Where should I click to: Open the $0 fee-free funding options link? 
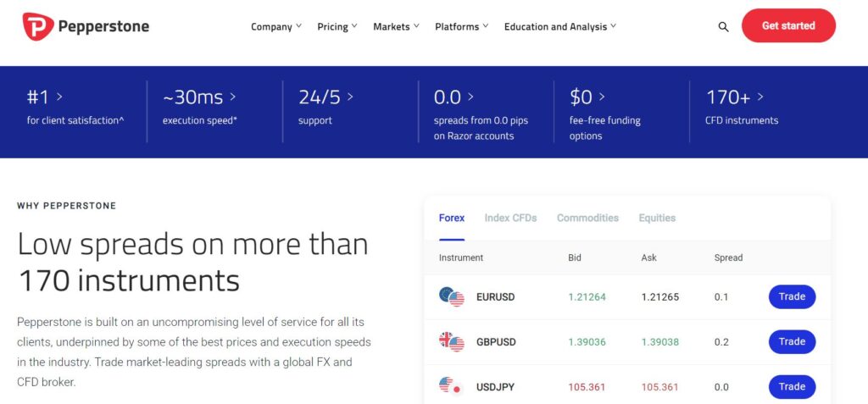(604, 116)
